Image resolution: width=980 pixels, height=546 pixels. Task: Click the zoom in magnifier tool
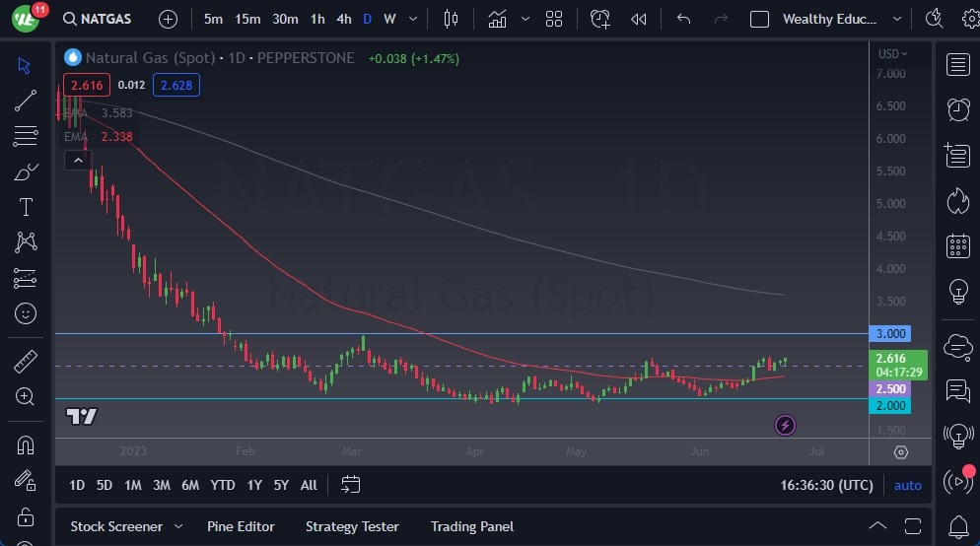point(26,396)
